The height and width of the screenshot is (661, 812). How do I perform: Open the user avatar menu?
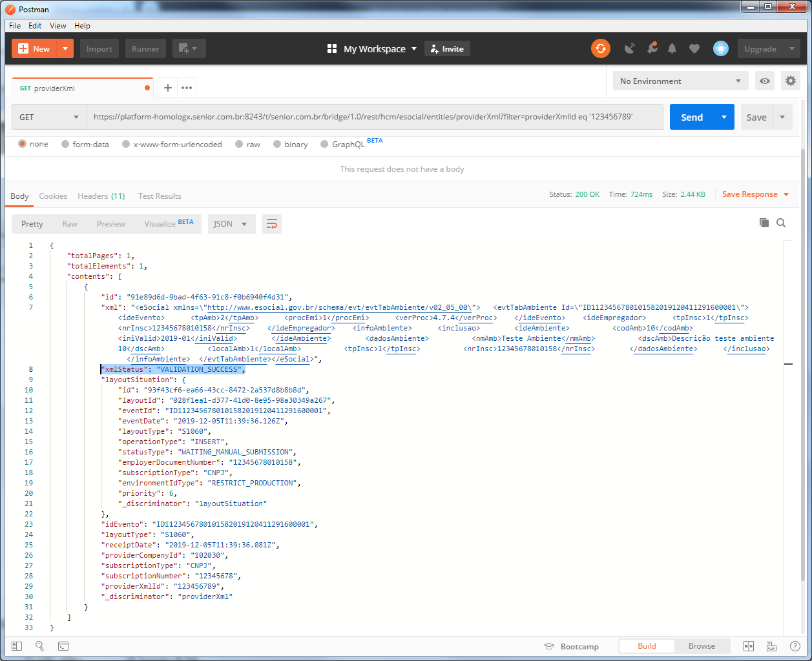coord(721,48)
